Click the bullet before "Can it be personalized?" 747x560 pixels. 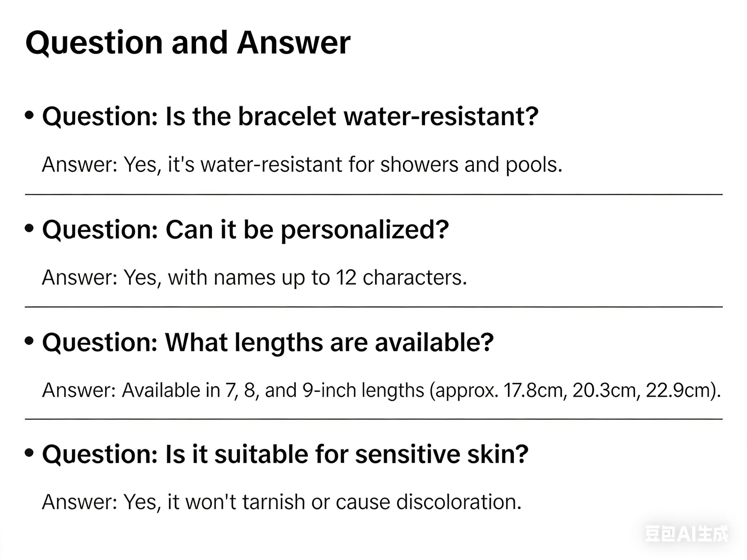coord(29,228)
